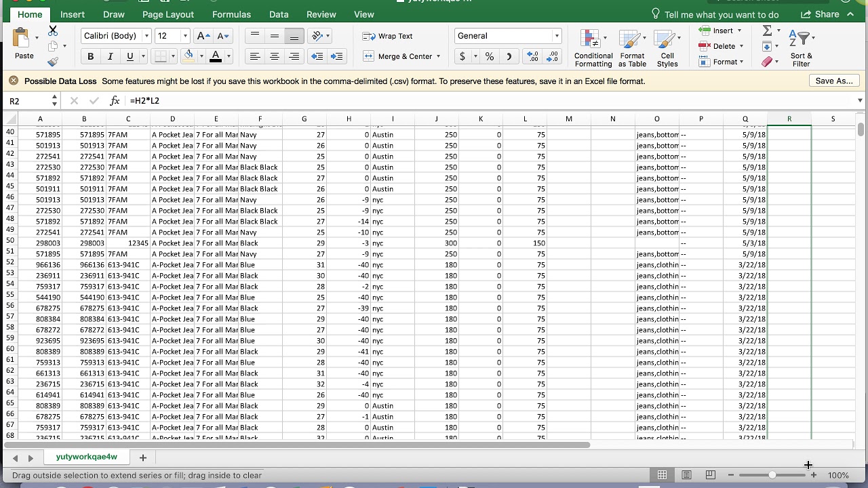The width and height of the screenshot is (868, 488).
Task: Click the Copy icon
Action: click(53, 46)
